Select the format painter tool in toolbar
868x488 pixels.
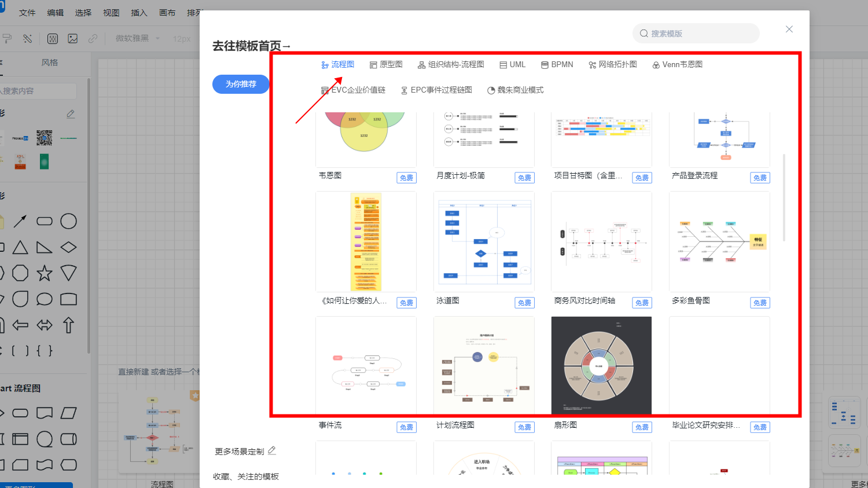7,39
